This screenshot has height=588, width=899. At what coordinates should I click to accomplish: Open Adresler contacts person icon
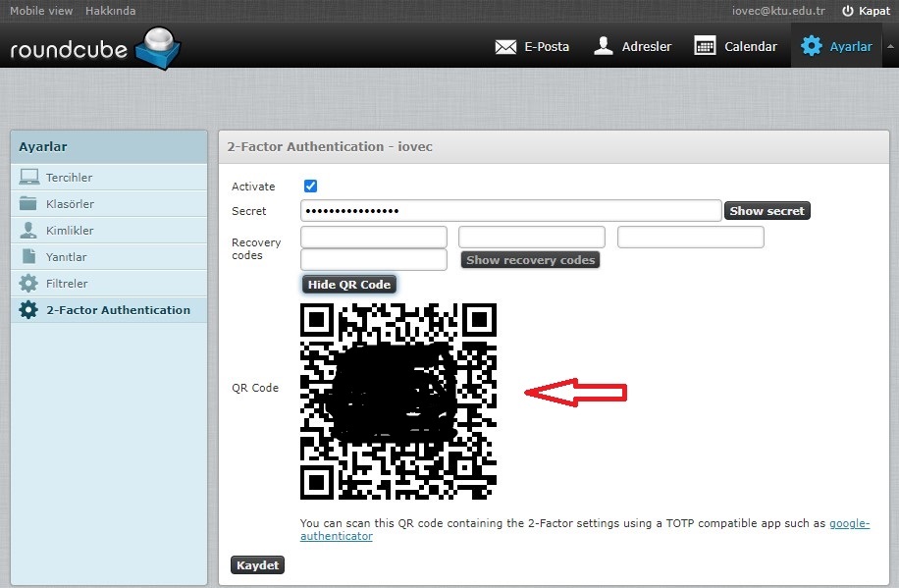click(604, 46)
